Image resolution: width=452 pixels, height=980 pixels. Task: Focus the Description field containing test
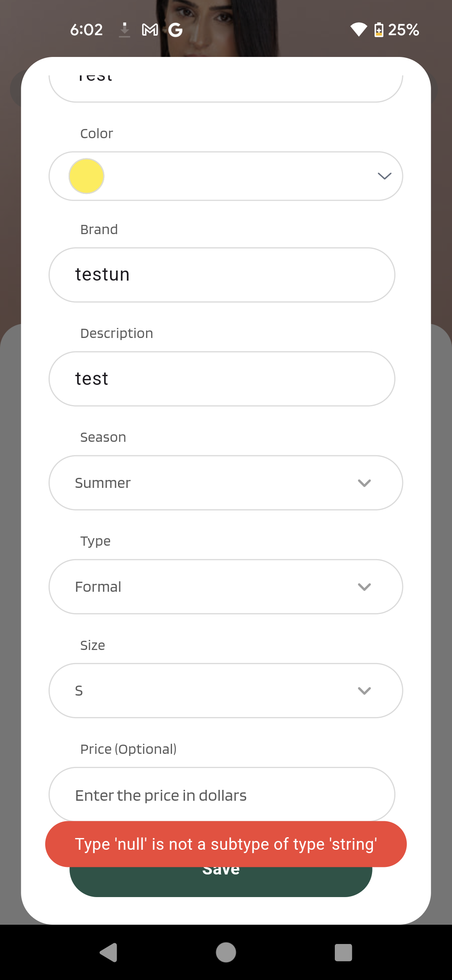point(222,379)
